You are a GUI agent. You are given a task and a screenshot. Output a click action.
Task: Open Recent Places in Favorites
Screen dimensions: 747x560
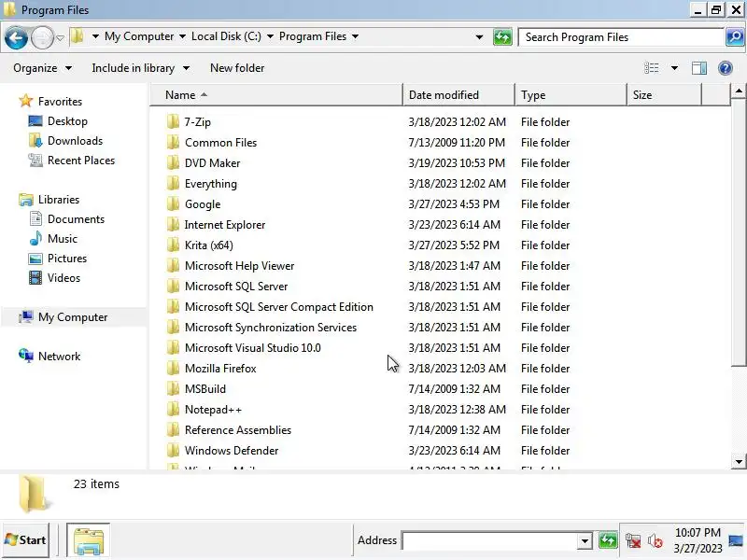coord(81,160)
